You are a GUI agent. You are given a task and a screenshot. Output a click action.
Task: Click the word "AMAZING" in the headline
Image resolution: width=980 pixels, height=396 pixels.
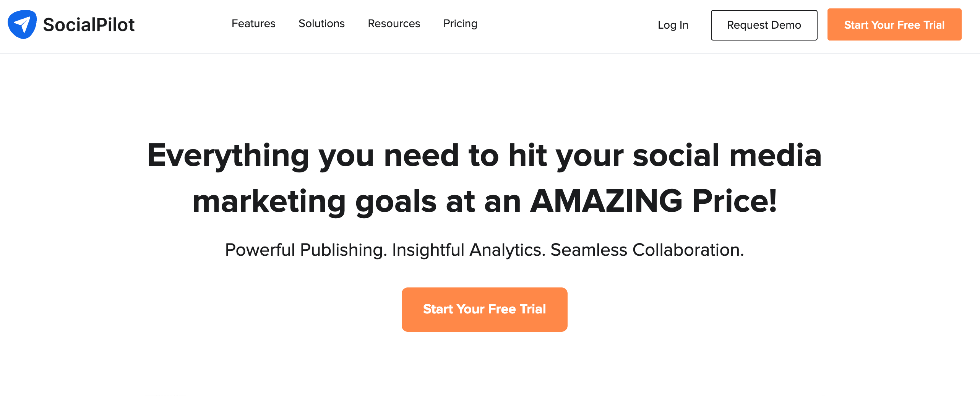606,201
